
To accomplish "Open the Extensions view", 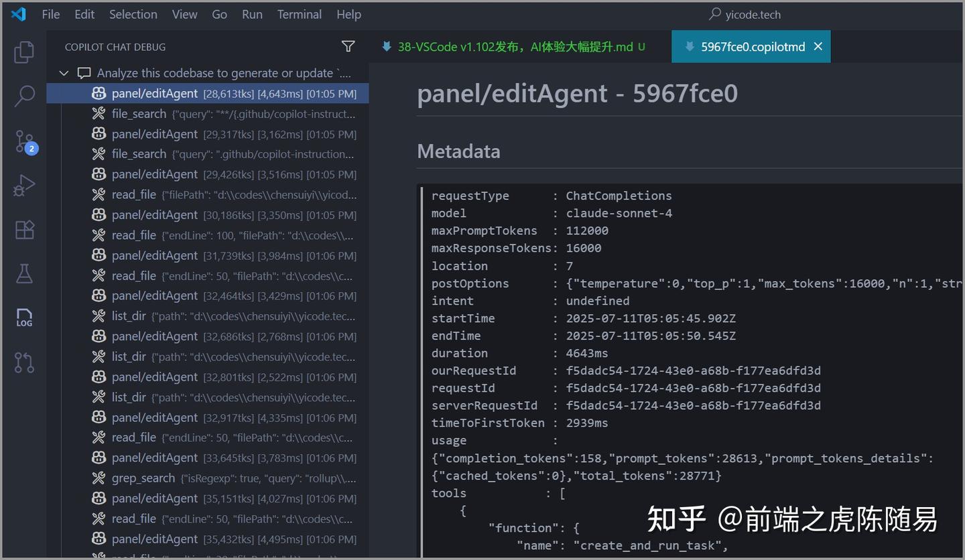I will tap(24, 230).
